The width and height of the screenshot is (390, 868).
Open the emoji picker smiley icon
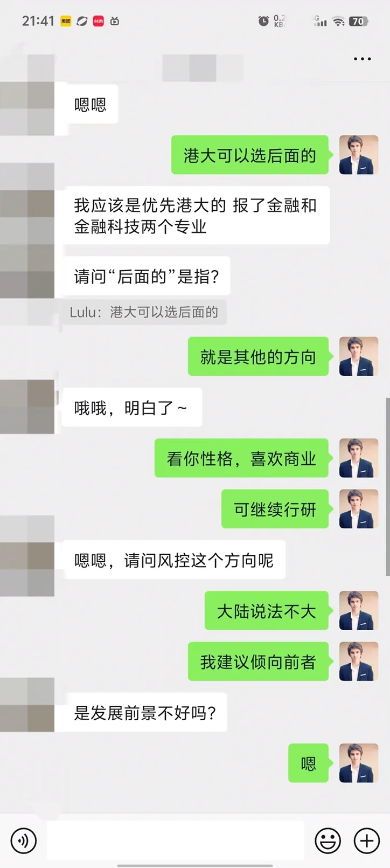(328, 840)
